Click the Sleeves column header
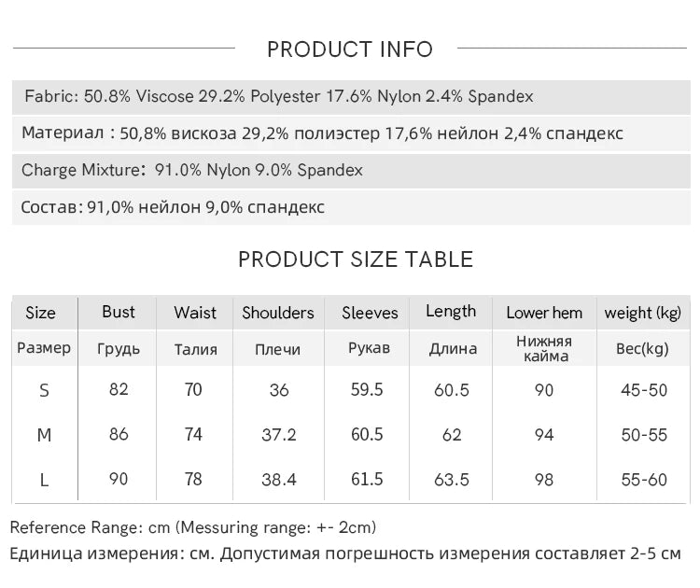Screen dimensions: 700x588 pyautogui.click(x=370, y=313)
